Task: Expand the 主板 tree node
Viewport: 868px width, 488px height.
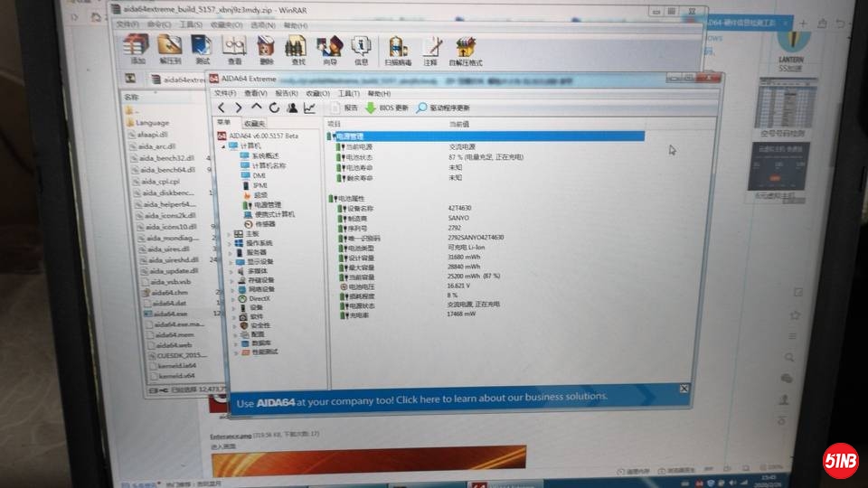Action: pyautogui.click(x=231, y=233)
